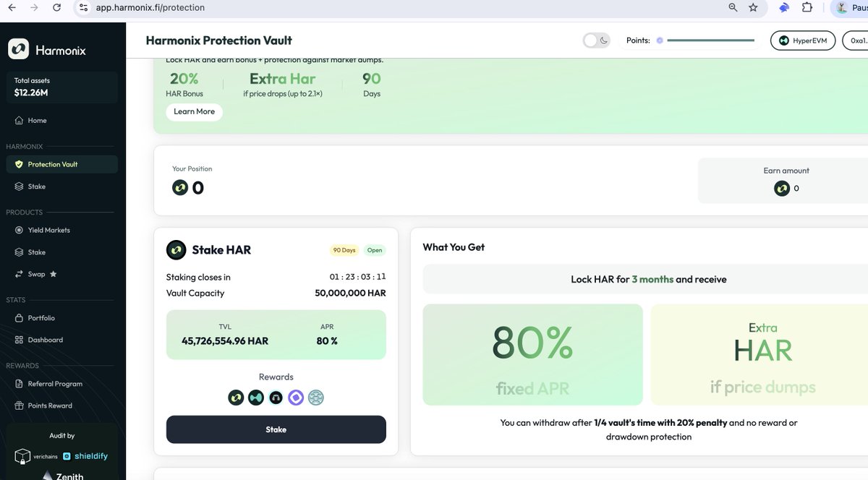Click the last globe reward token icon
The height and width of the screenshot is (480, 868).
tap(316, 398)
